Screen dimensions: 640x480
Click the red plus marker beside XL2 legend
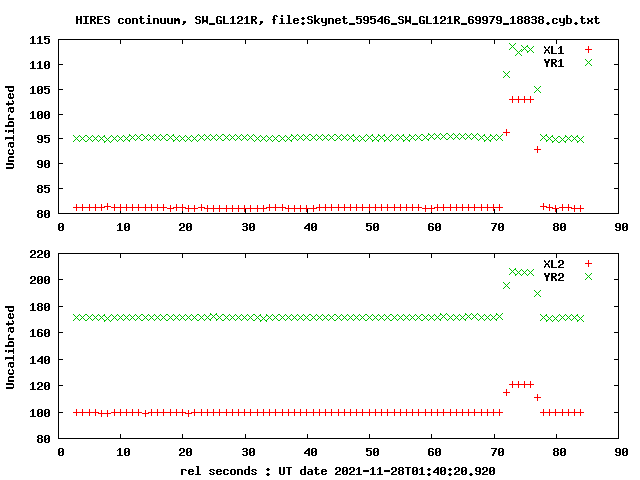pyautogui.click(x=588, y=264)
